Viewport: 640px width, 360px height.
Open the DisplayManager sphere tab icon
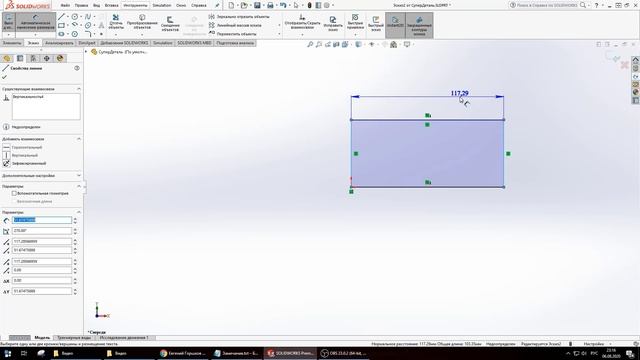[60, 58]
